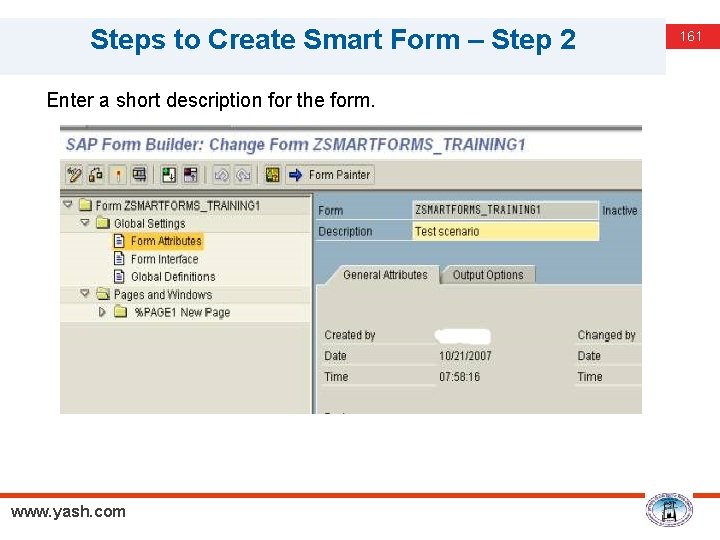Collapse the Pages and Windows tree arrow

pyautogui.click(x=85, y=293)
